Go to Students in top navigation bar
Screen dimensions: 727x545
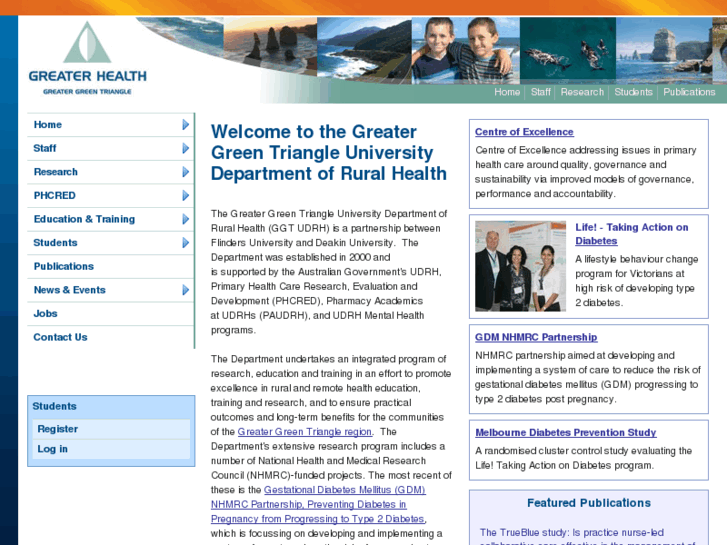click(633, 92)
